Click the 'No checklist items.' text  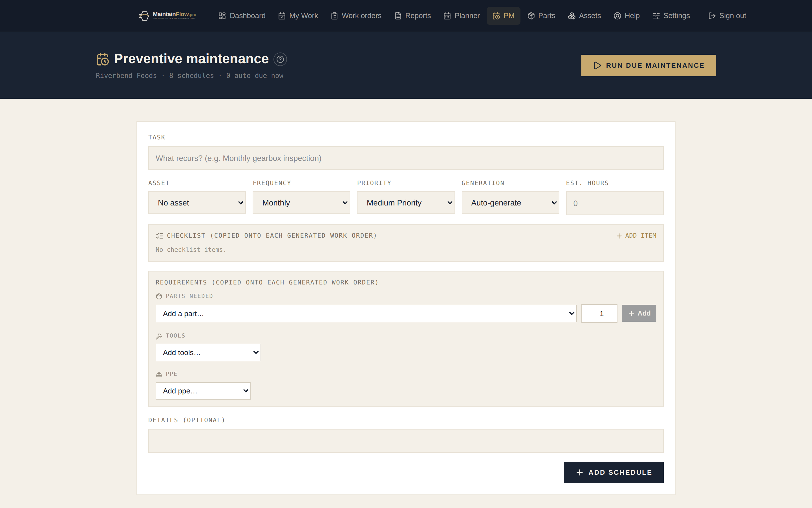(x=191, y=250)
